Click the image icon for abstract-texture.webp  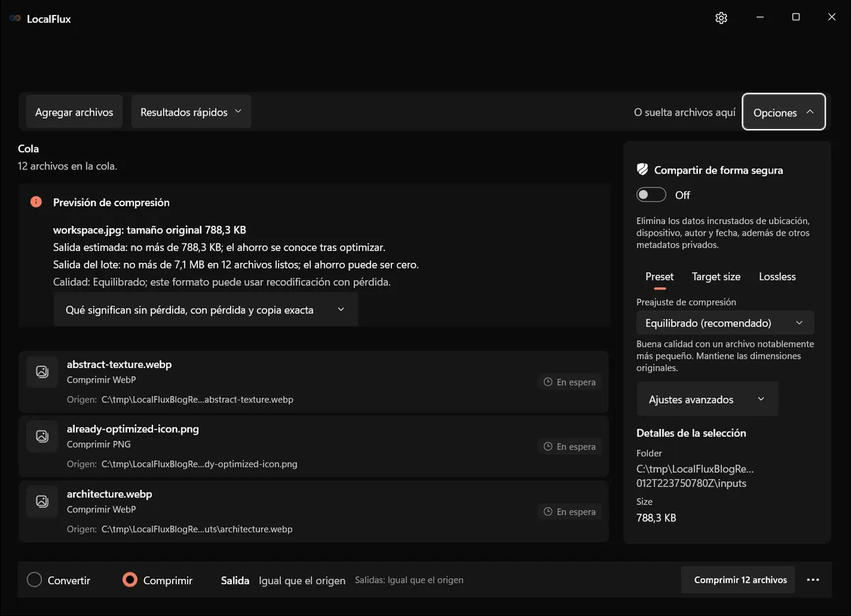pyautogui.click(x=42, y=371)
